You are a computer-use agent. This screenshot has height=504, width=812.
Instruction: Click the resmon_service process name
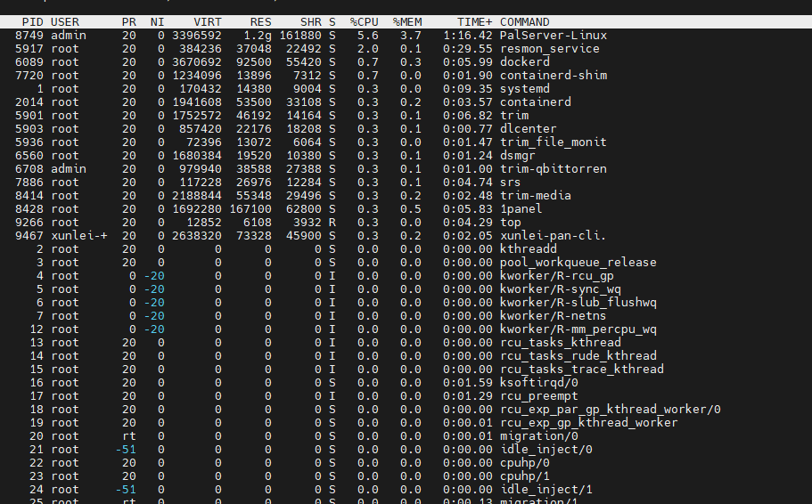point(549,49)
